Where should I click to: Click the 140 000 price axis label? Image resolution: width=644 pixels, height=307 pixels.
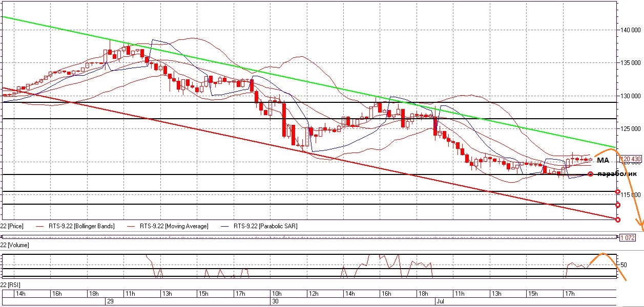[x=631, y=30]
